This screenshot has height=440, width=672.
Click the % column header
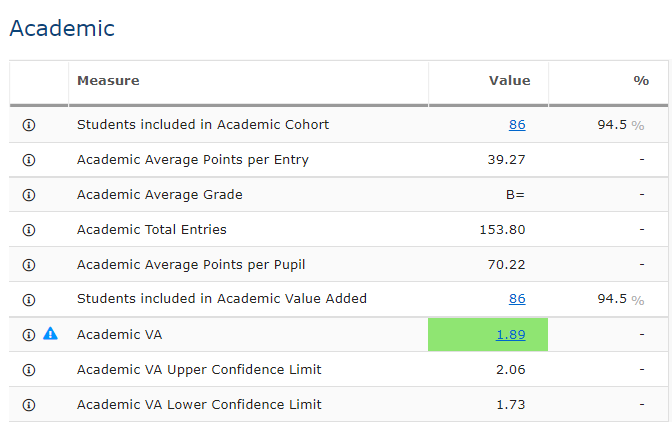[x=641, y=81]
